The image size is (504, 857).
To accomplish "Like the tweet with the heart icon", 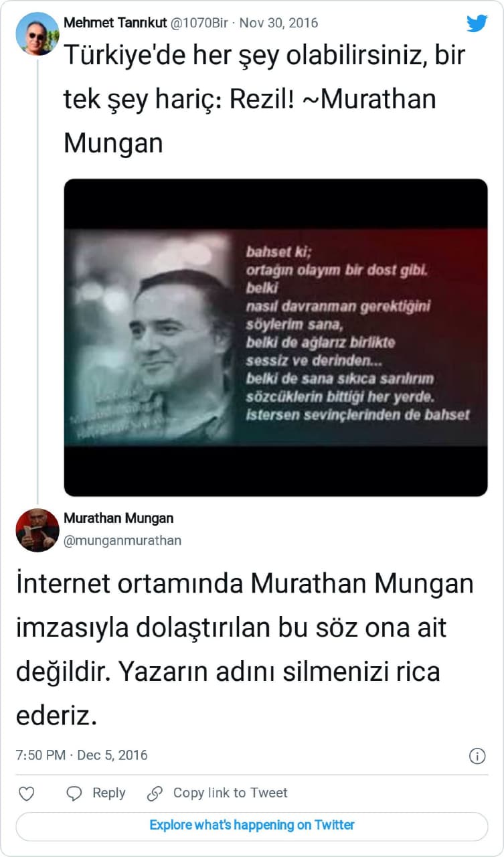I will [26, 793].
